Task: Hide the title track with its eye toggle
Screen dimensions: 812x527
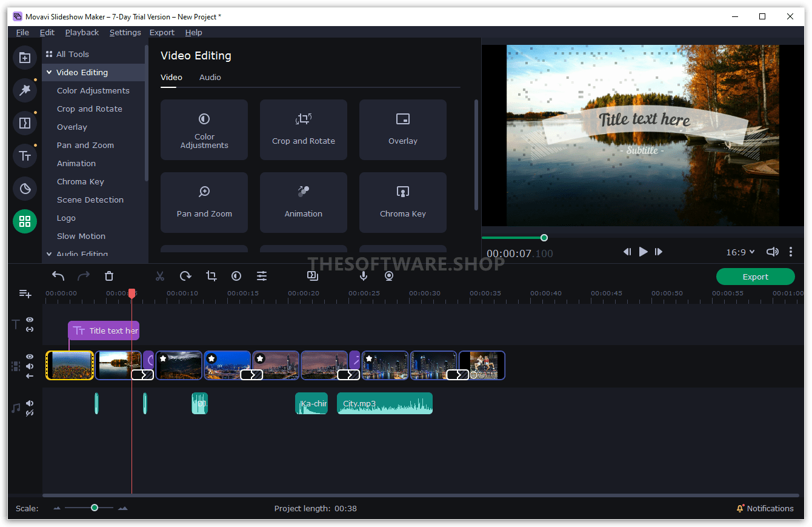Action: (29, 320)
